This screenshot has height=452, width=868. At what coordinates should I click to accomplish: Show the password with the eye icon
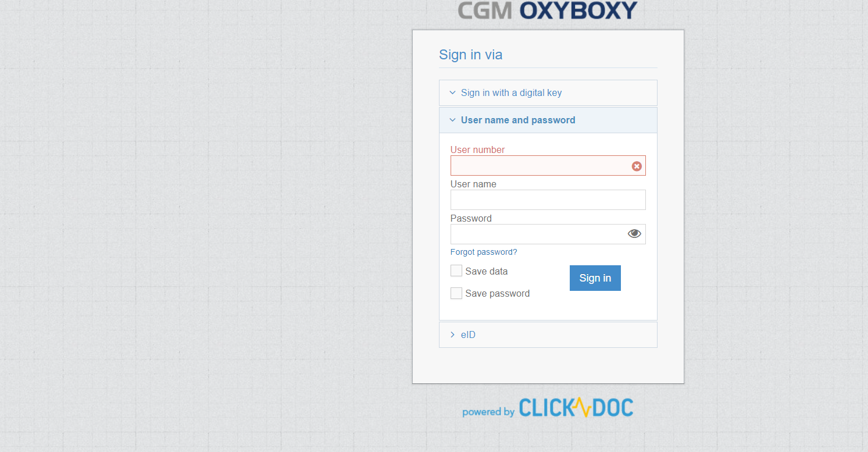634,234
